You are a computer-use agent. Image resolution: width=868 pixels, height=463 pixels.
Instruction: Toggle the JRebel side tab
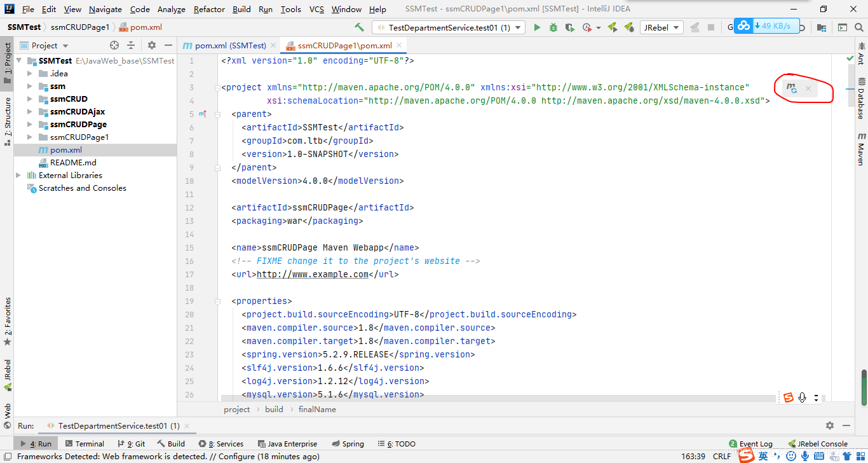(7, 375)
